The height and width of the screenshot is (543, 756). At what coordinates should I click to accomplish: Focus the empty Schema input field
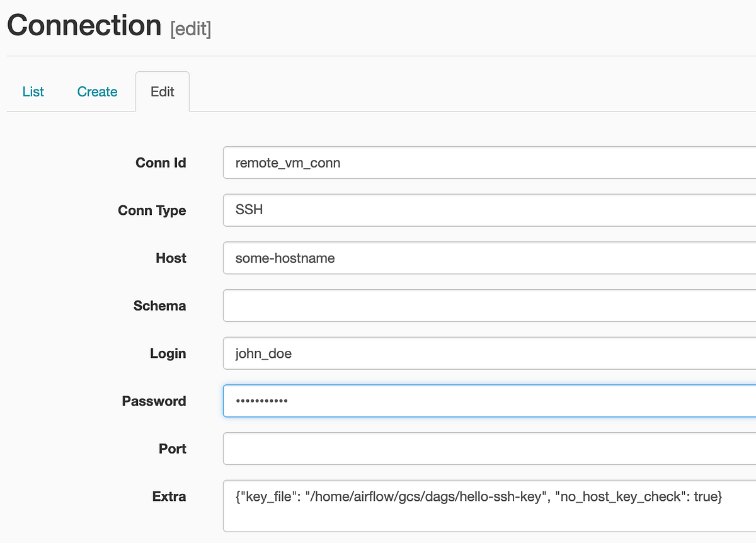pyautogui.click(x=441, y=306)
